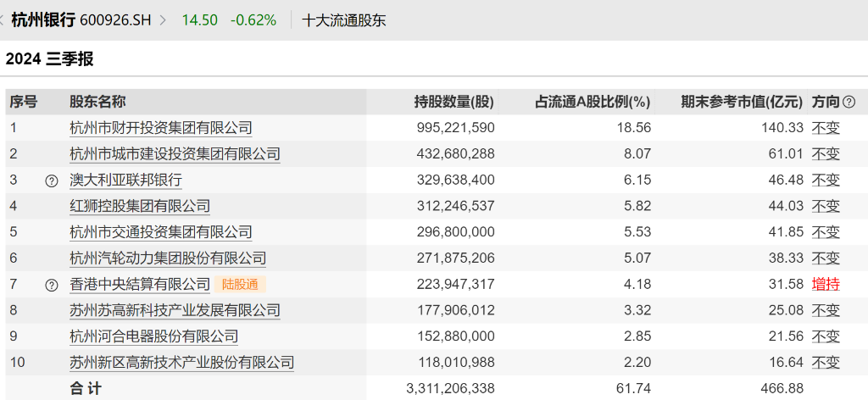Click market value 46.48

point(786,180)
